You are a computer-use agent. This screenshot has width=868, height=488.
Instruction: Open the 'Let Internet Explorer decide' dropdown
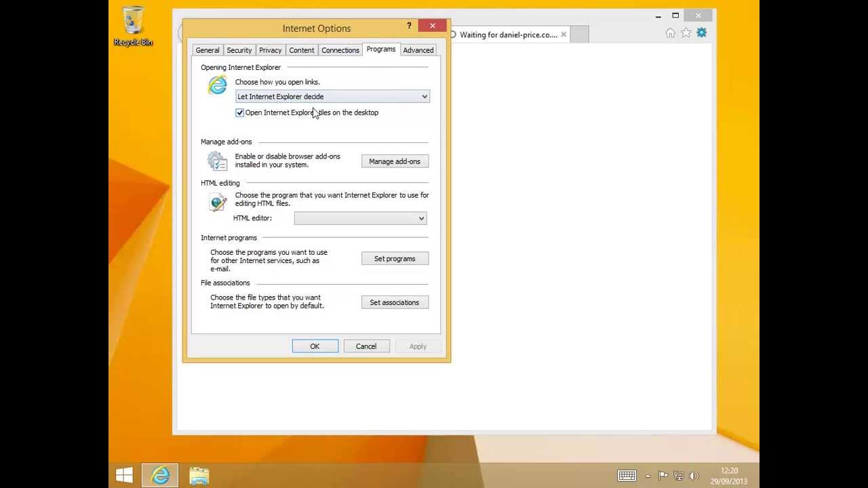coord(332,96)
